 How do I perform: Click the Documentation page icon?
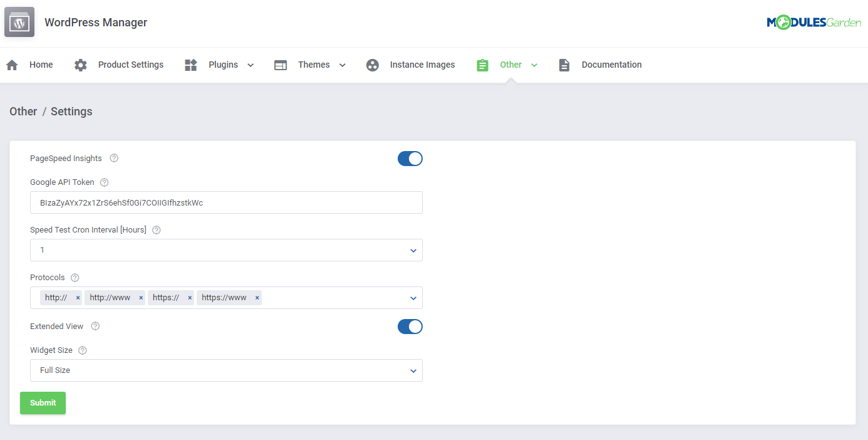click(564, 65)
